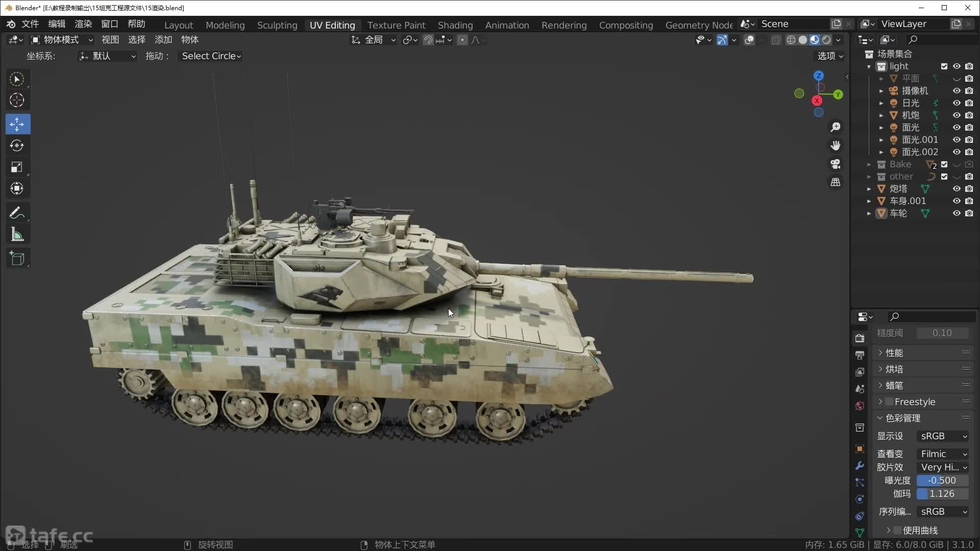Switch to the Shading workspace tab
Viewport: 980px width, 551px height.
pyautogui.click(x=455, y=25)
